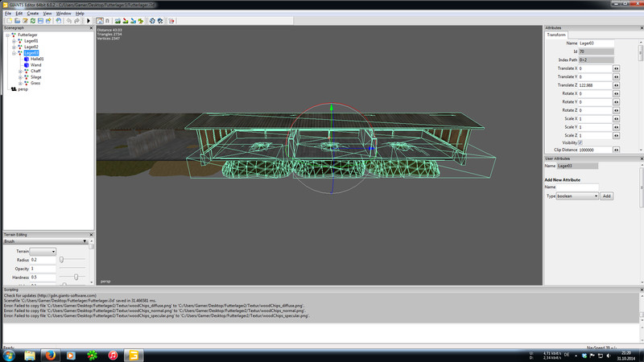Image resolution: width=644 pixels, height=362 pixels.
Task: Switch to the Transform tab
Action: point(557,35)
